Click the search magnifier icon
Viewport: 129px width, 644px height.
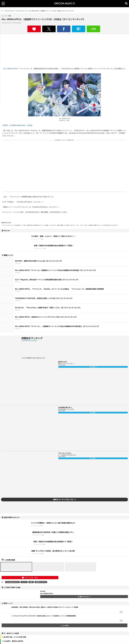(126, 4)
